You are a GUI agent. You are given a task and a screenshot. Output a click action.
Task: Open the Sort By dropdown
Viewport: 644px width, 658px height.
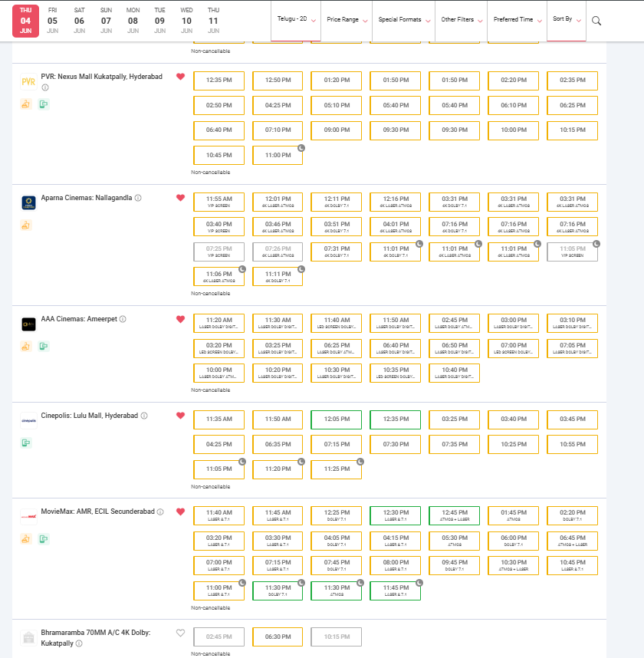pyautogui.click(x=567, y=19)
